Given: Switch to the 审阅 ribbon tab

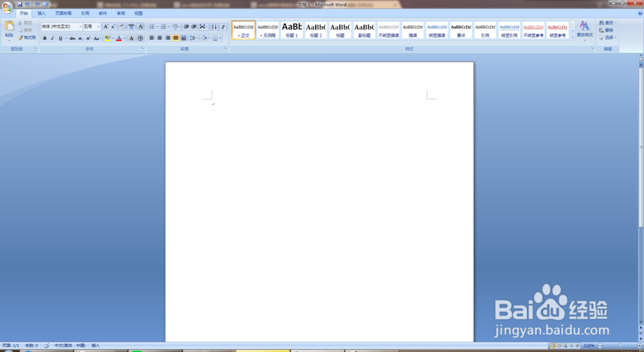Looking at the screenshot, I should click(x=121, y=14).
